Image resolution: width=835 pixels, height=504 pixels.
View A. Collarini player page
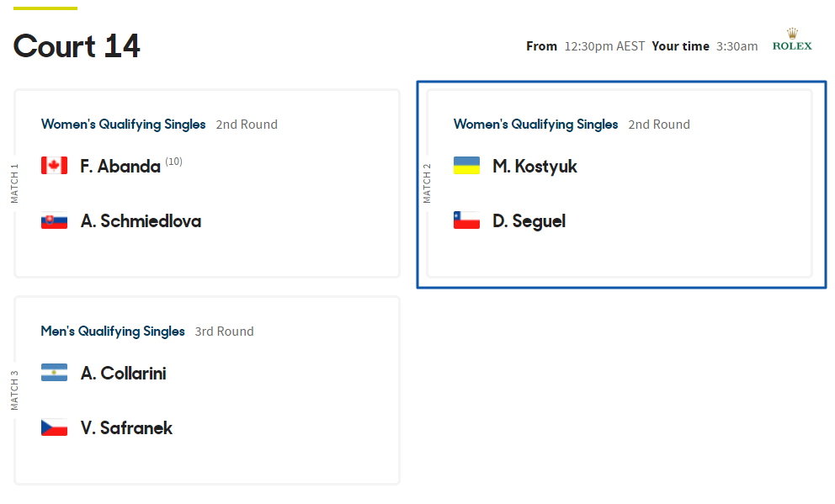123,373
